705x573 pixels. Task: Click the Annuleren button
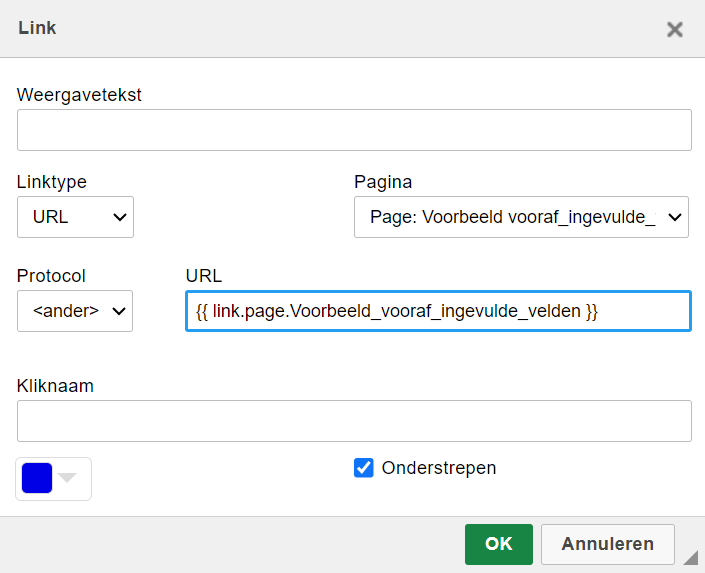pos(607,544)
